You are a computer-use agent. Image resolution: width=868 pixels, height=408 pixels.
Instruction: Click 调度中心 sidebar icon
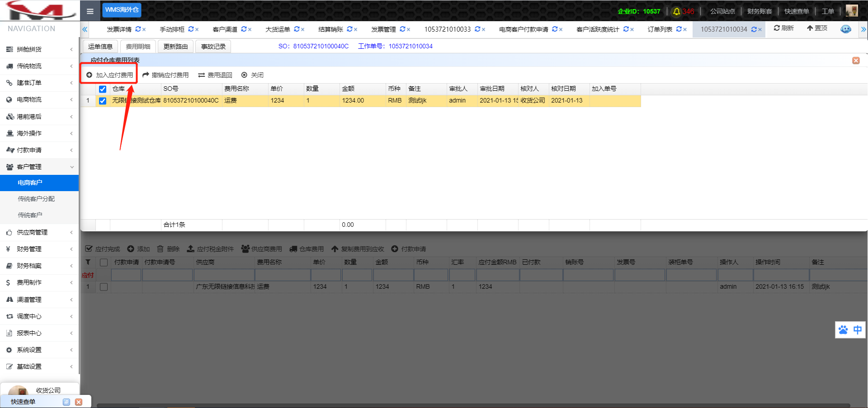tap(9, 316)
